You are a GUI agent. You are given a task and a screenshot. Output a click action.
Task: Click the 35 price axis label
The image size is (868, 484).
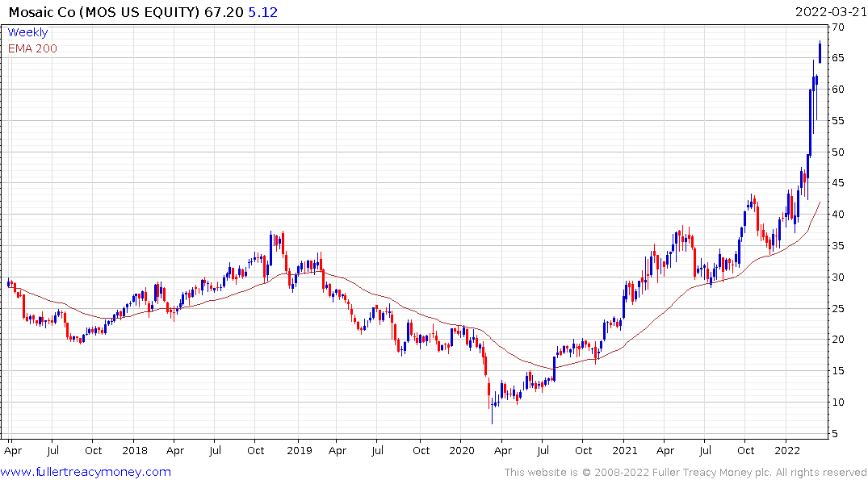coord(838,245)
